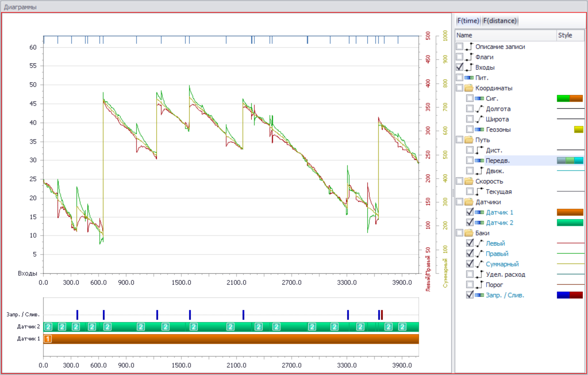Click the step-graph icon beside Флаги
The height and width of the screenshot is (375, 588).
(x=469, y=57)
